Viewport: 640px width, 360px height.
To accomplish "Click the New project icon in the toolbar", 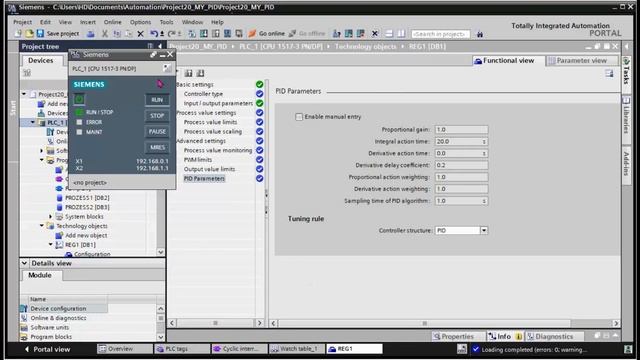I will point(18,33).
